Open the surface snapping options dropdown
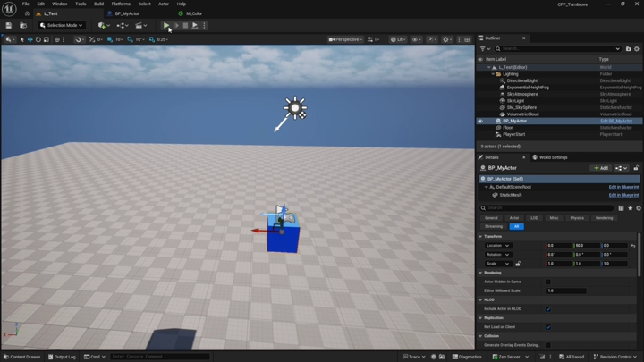The height and width of the screenshot is (362, 644). point(78,39)
